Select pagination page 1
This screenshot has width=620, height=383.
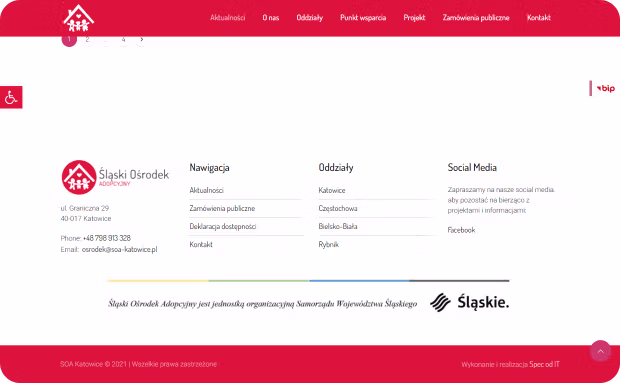[x=69, y=39]
